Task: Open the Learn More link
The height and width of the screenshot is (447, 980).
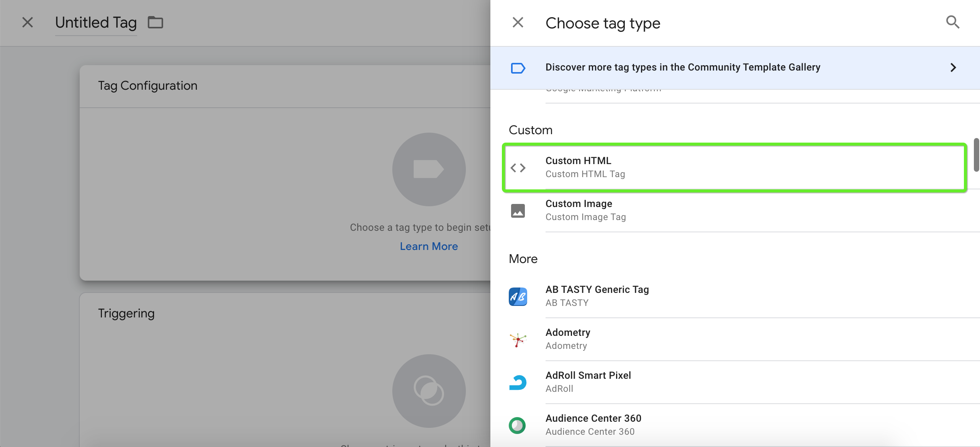Action: pos(429,247)
